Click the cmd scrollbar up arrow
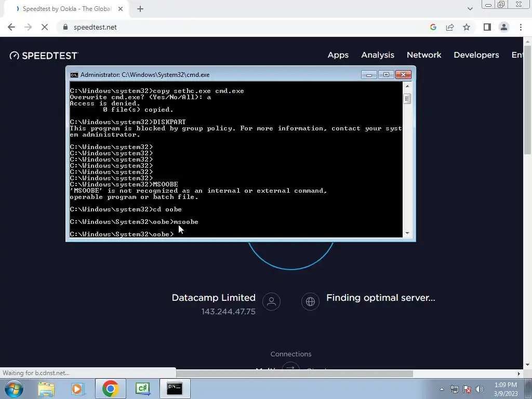Image resolution: width=532 pixels, height=399 pixels. pyautogui.click(x=407, y=86)
